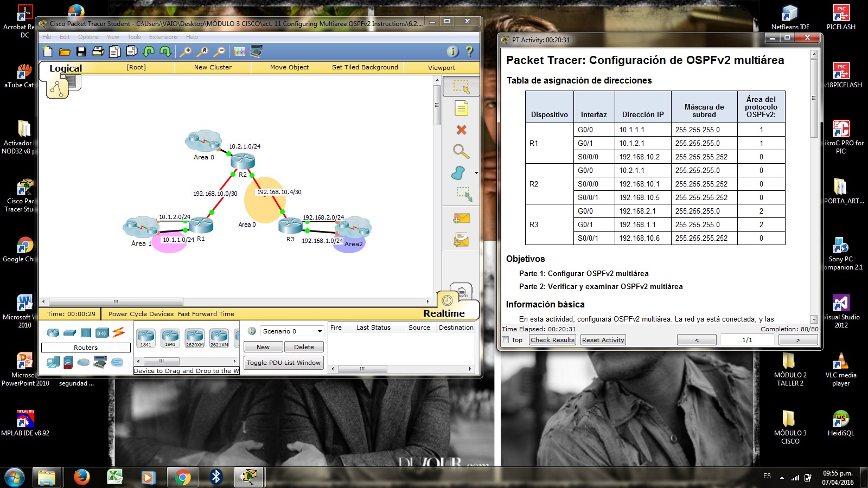
Task: Click Set Tiled Background
Action: point(365,67)
